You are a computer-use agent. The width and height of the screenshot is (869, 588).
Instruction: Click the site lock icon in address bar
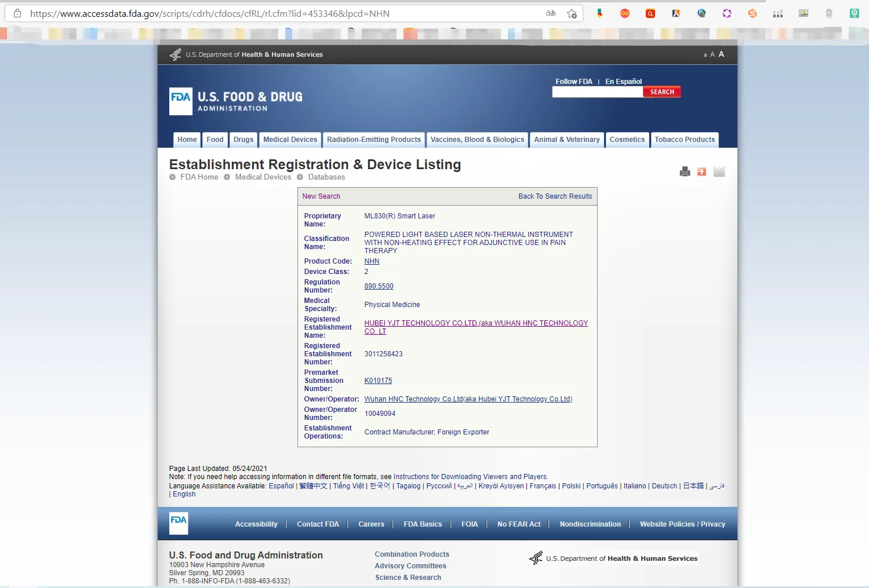point(17,13)
